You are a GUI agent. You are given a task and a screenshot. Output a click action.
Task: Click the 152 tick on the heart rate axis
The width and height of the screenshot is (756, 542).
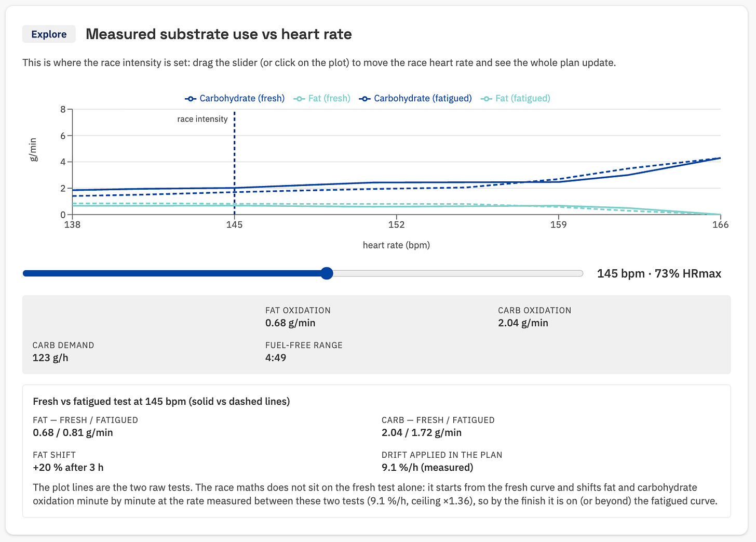(x=396, y=224)
